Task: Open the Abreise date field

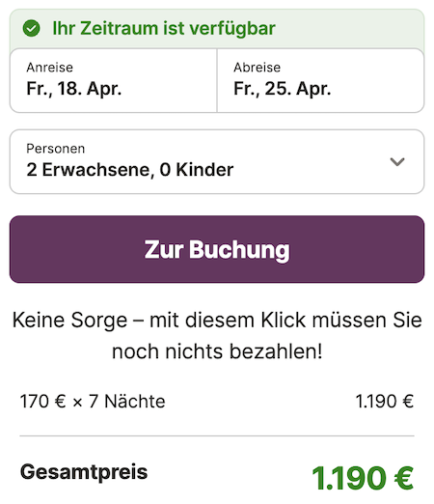Action: [x=320, y=80]
